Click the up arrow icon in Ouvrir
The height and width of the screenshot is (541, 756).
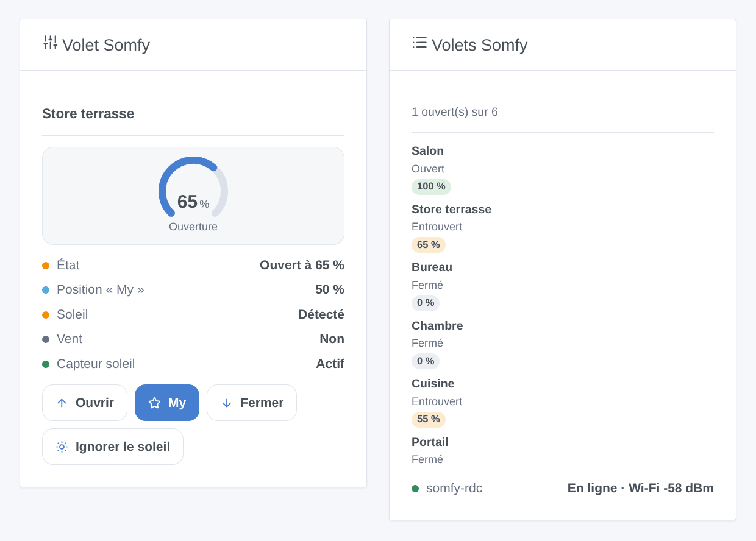click(62, 403)
